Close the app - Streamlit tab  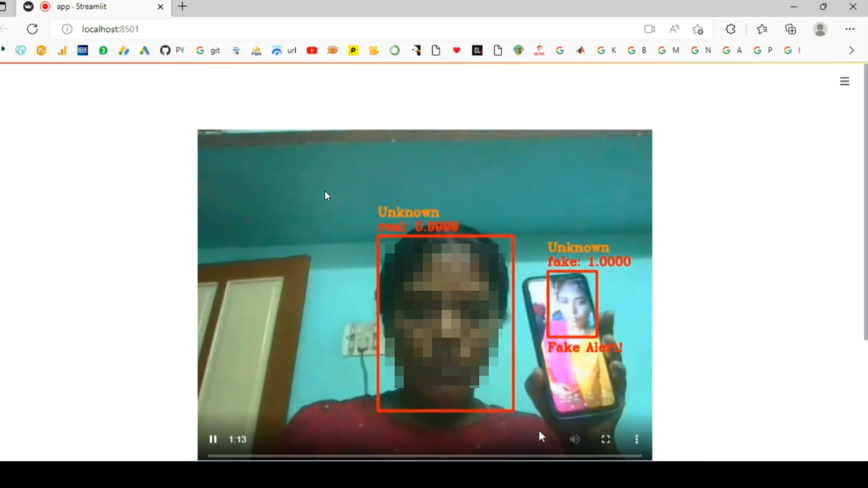click(x=160, y=7)
